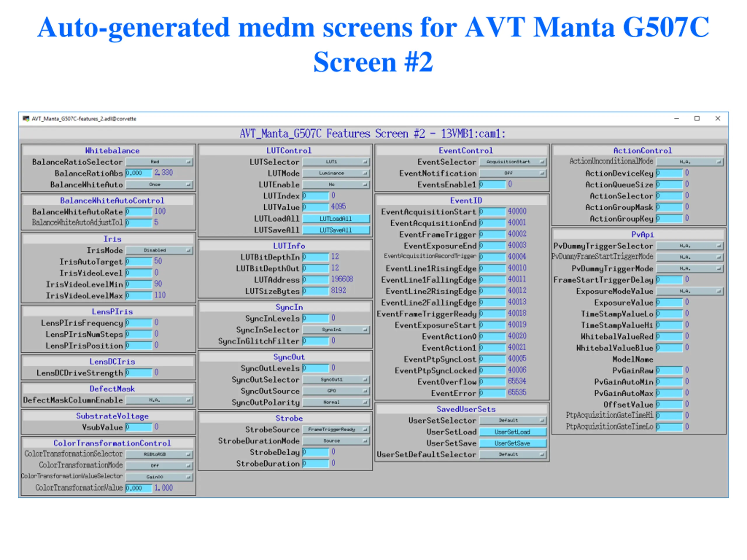The width and height of the screenshot is (747, 560).
Task: Click the BalanceWhiteAutoRate input field
Action: [139, 212]
